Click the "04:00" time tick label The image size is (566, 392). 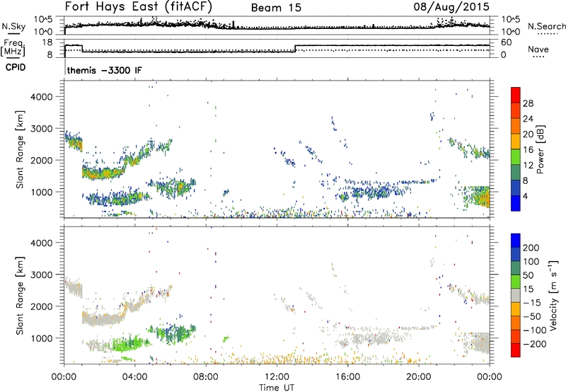135,377
